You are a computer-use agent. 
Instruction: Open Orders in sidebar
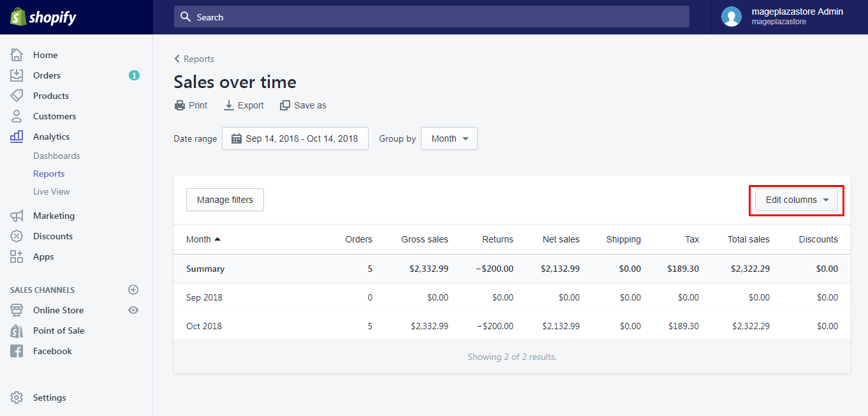(x=47, y=75)
